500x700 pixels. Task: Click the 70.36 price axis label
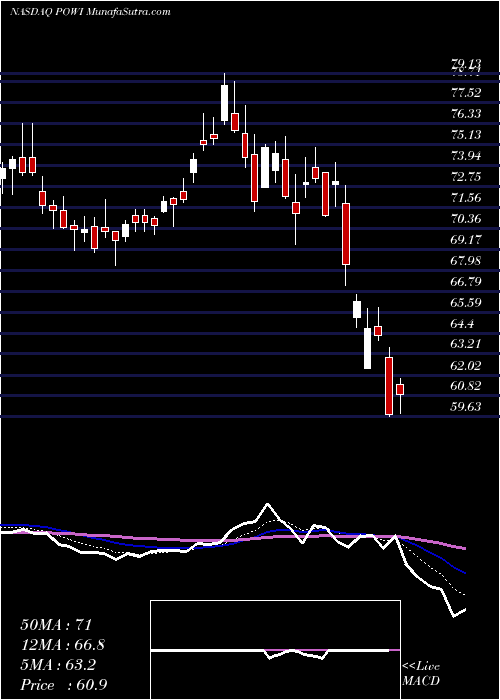coord(466,219)
